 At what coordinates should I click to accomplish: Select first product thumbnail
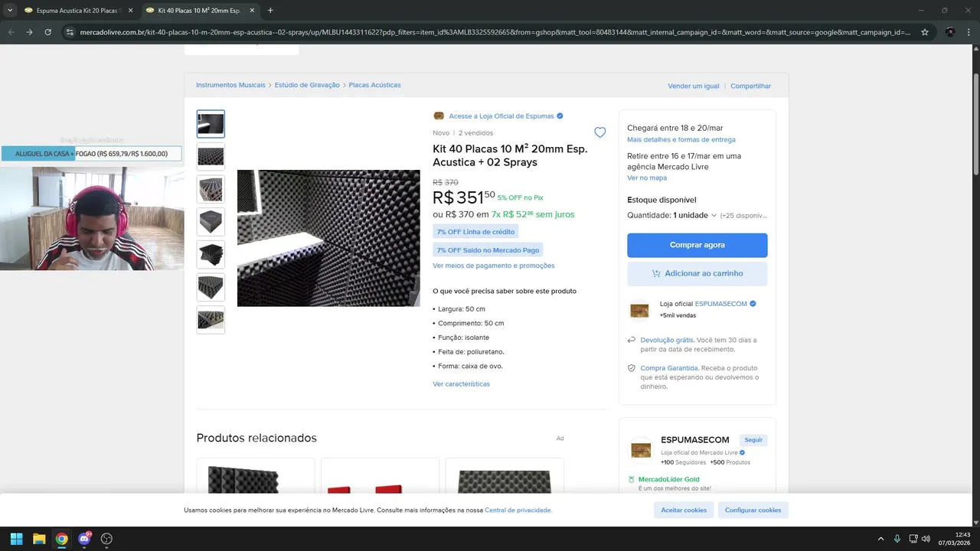pyautogui.click(x=211, y=124)
